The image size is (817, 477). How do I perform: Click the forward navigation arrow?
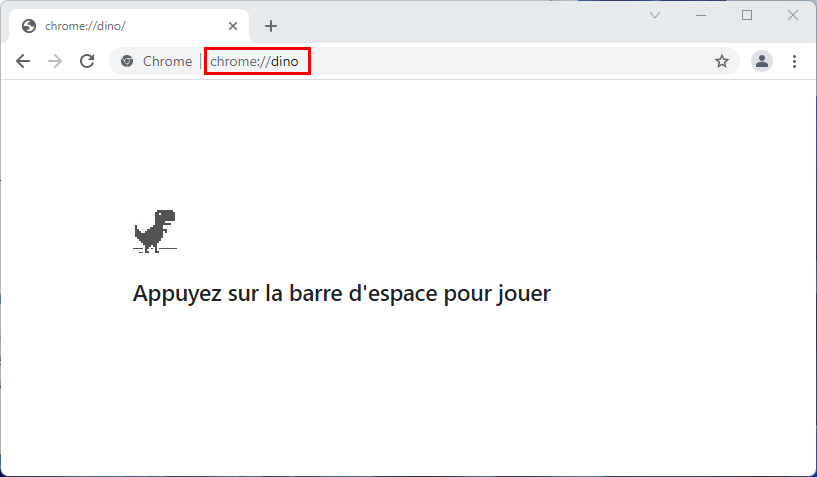[x=55, y=61]
